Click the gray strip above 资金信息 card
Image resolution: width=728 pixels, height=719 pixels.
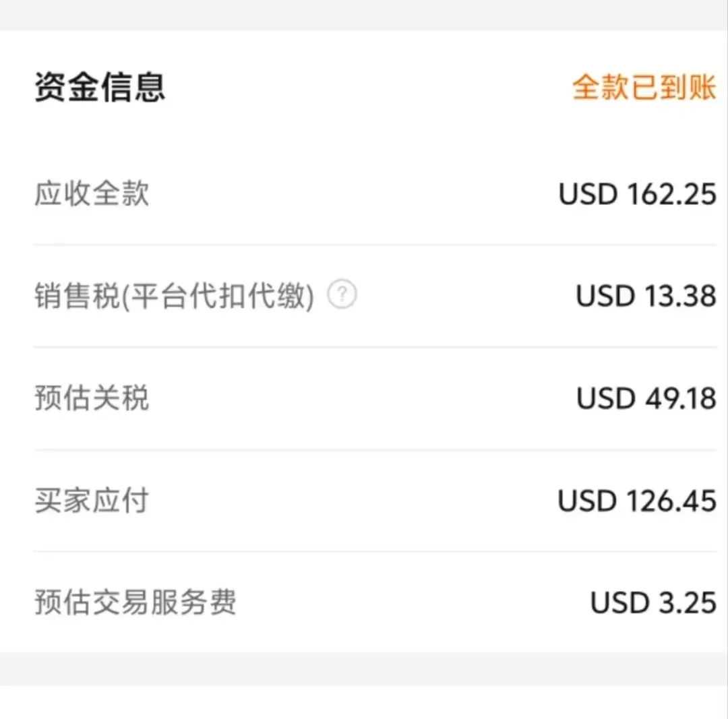(x=364, y=15)
